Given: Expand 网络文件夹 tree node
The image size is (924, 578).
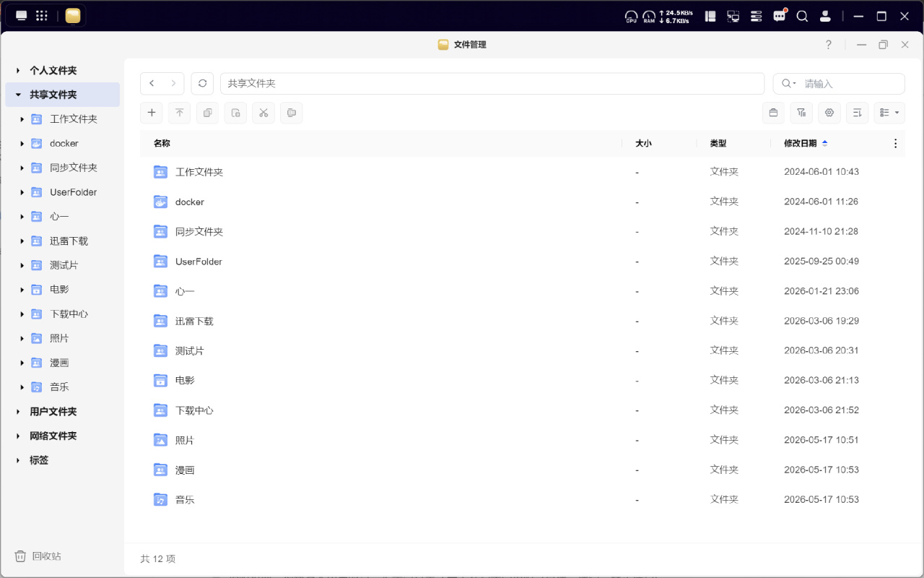Looking at the screenshot, I should (x=19, y=436).
